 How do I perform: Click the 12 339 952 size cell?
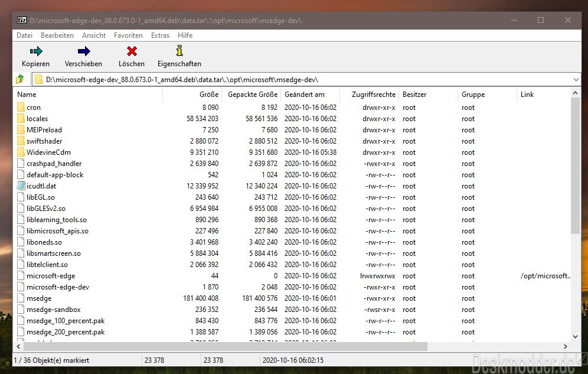(202, 186)
